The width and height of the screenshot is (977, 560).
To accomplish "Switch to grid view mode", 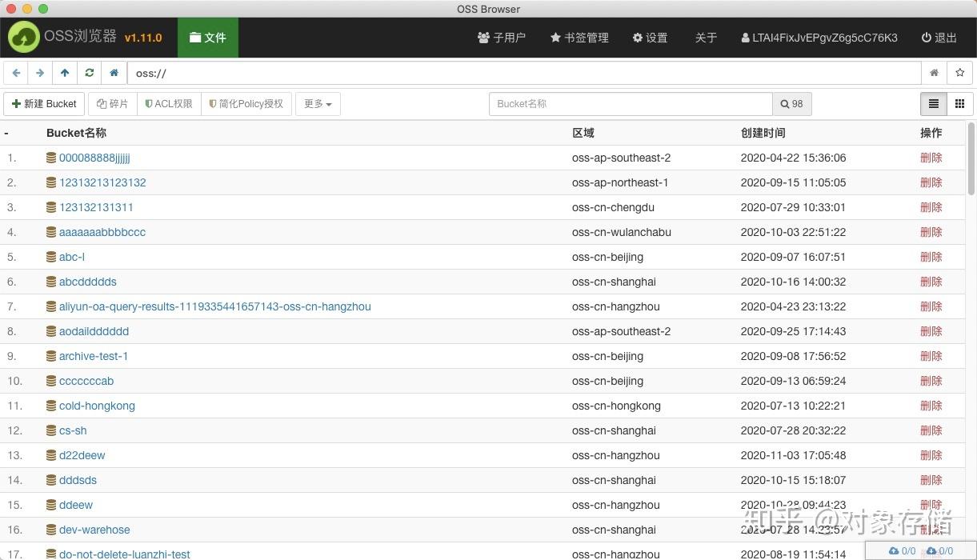I will pos(959,103).
